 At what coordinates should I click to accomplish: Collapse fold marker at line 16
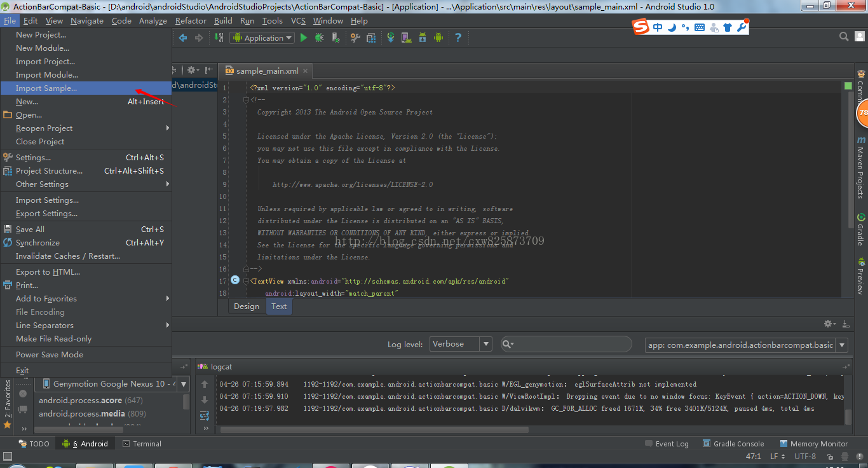[247, 269]
